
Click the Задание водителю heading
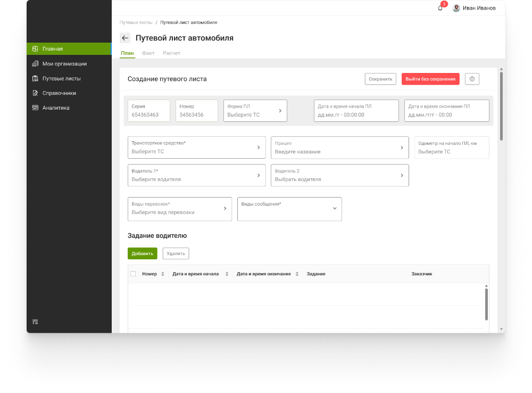(x=157, y=236)
